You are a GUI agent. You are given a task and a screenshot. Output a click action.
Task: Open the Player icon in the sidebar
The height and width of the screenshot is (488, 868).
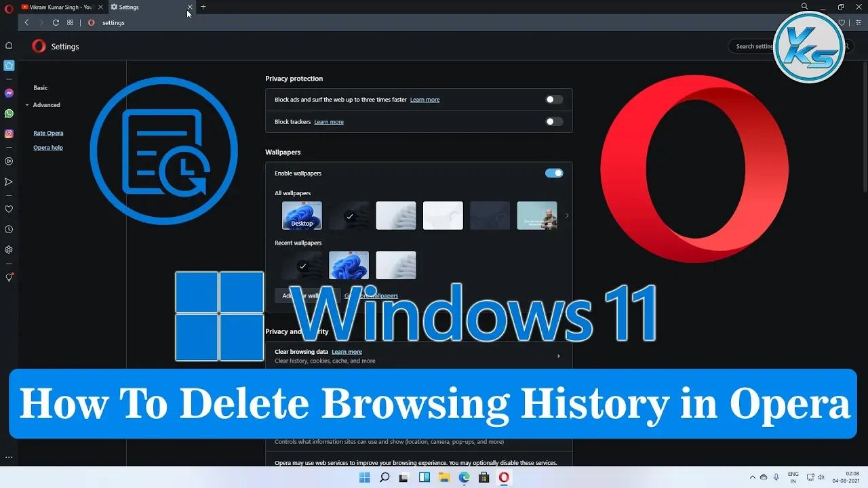coord(9,161)
